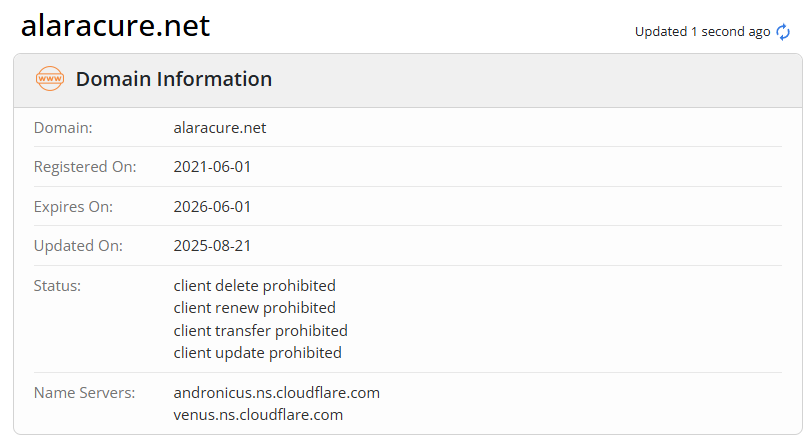Click the "Updated 1 second ago" text
The height and width of the screenshot is (438, 812).
click(x=702, y=32)
